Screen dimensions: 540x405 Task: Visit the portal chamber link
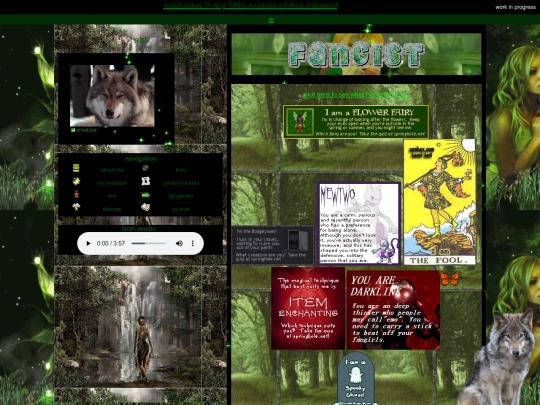click(x=181, y=183)
